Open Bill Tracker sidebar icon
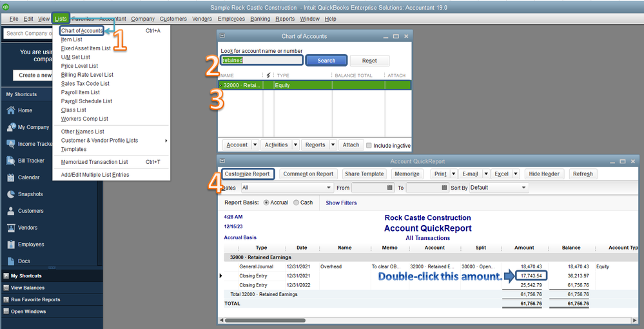The height and width of the screenshot is (329, 644). [11, 161]
